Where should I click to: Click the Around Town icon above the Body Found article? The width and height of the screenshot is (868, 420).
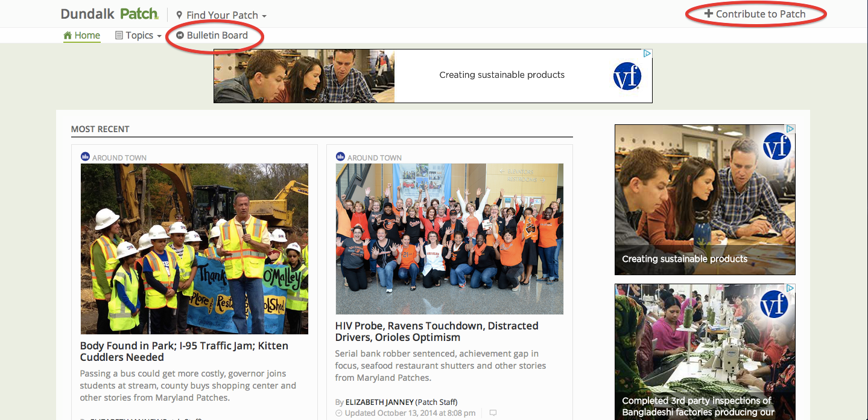85,157
